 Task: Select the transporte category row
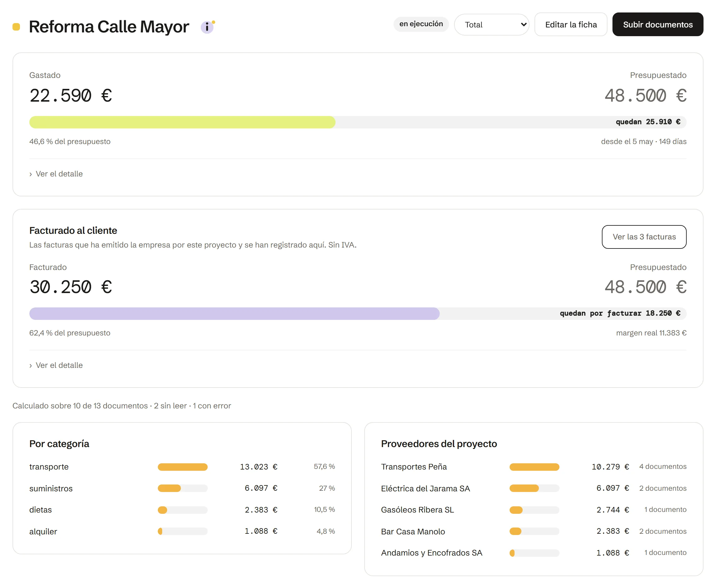pos(182,467)
